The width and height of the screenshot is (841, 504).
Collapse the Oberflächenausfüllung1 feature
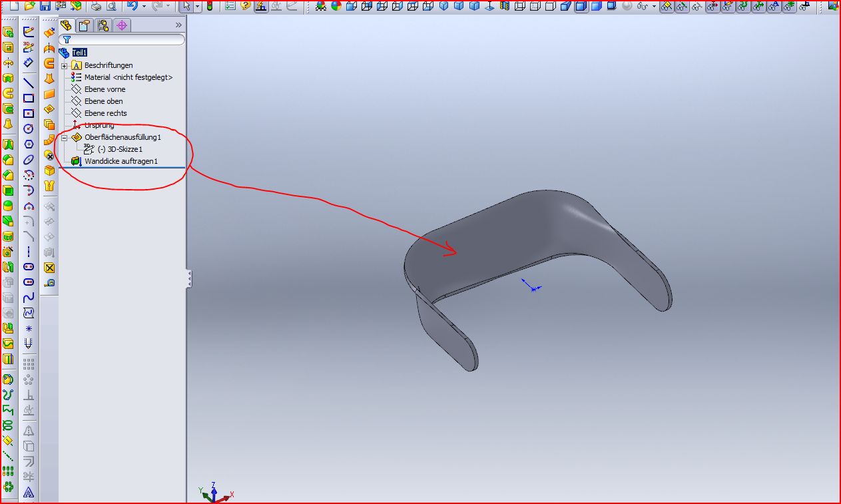64,137
